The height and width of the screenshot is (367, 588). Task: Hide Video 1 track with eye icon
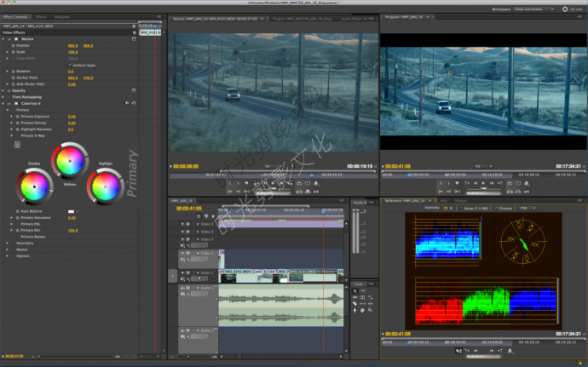(182, 272)
